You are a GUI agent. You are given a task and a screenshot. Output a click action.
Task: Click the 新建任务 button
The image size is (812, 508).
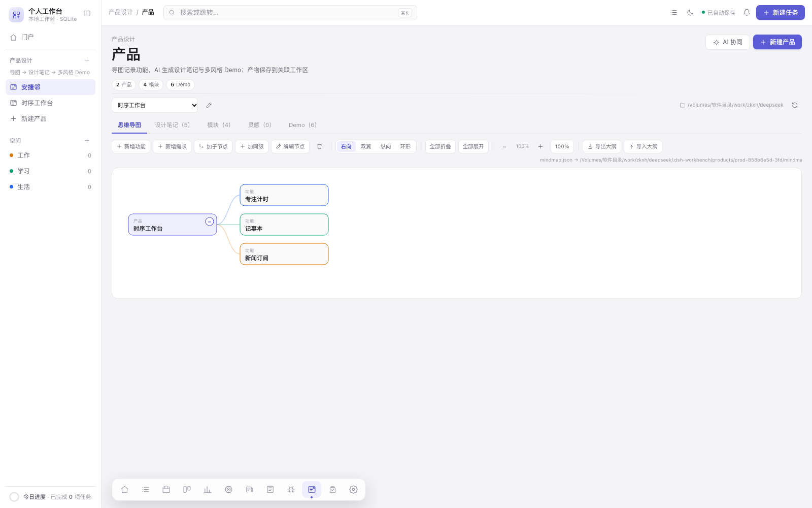[781, 13]
